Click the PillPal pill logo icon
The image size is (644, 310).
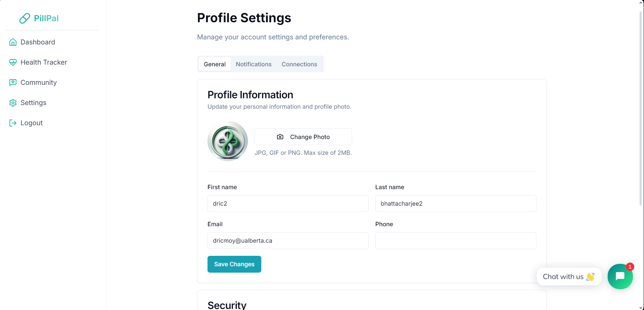click(x=25, y=19)
